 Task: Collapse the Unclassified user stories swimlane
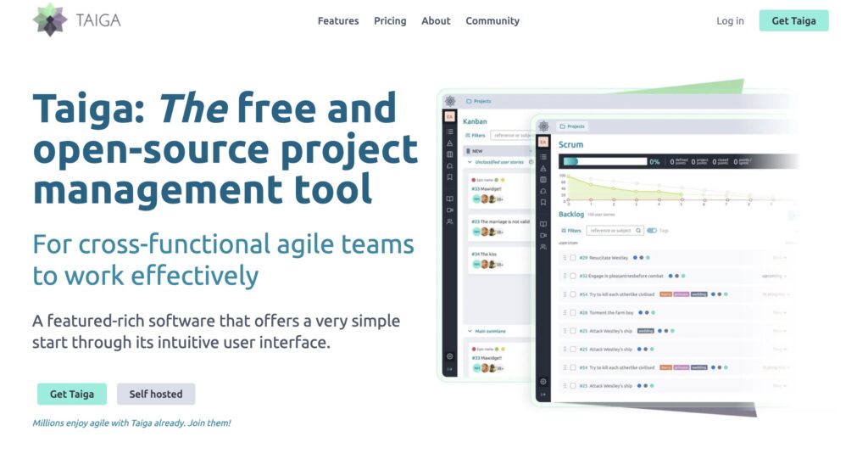pos(470,162)
